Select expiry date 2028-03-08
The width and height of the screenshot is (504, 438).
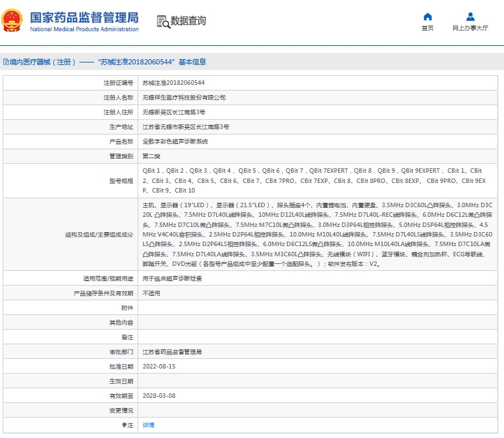click(x=159, y=396)
